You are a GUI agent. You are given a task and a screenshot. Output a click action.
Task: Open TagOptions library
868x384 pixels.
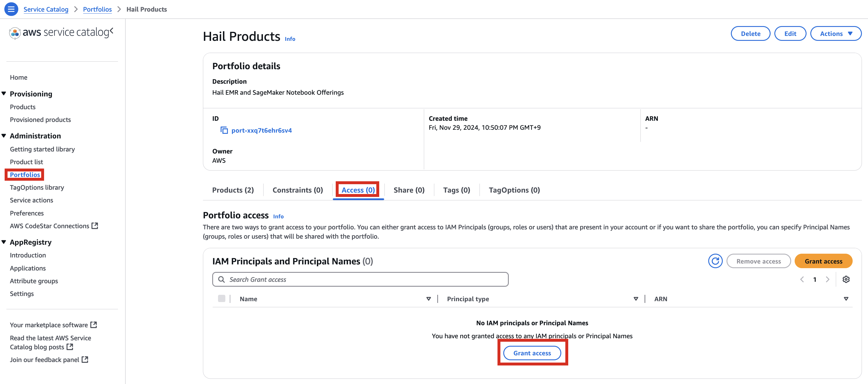coord(37,187)
